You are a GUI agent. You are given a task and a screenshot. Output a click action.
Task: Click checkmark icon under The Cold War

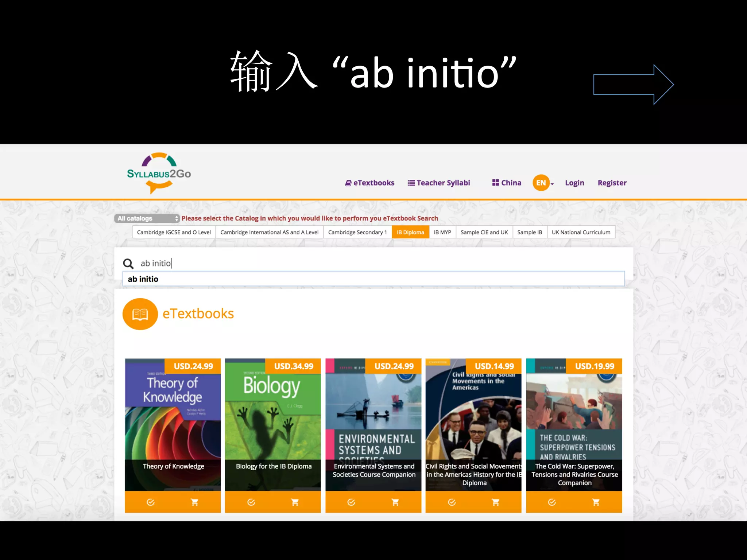click(552, 502)
